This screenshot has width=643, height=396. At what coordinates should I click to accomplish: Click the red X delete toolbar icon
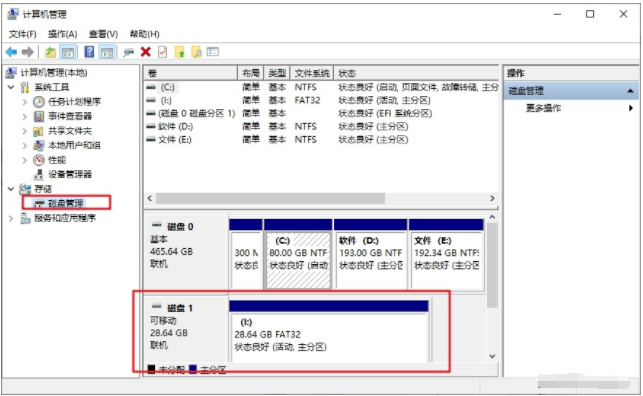click(x=146, y=52)
